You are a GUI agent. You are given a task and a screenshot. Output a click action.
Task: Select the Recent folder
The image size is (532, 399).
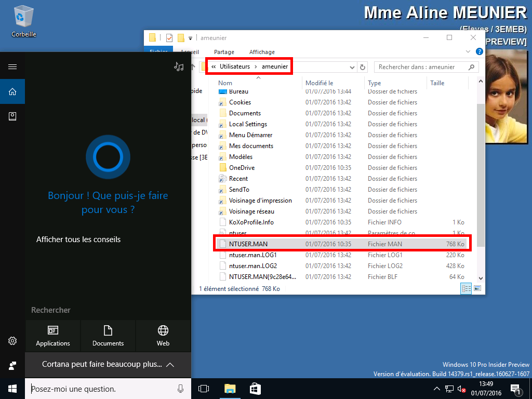tap(341, 179)
